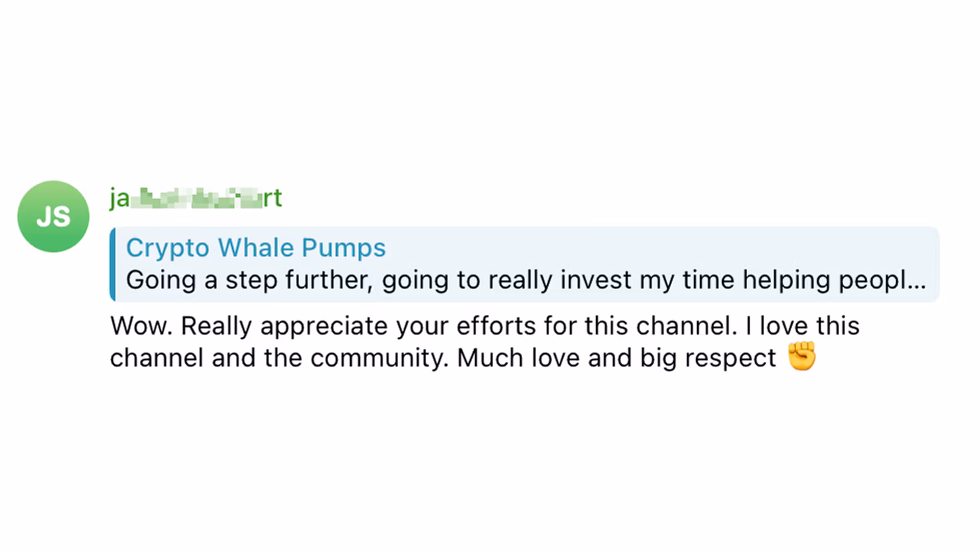Click the phrase I love this

pos(802,326)
